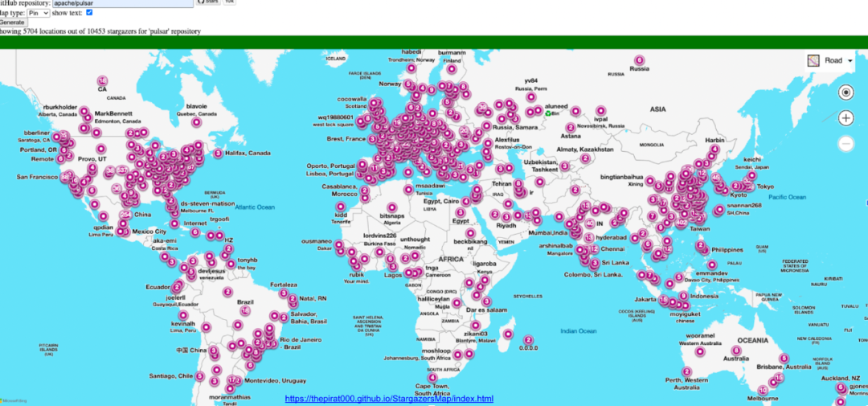Click the pin 2 beside Ecuador

coord(177,287)
